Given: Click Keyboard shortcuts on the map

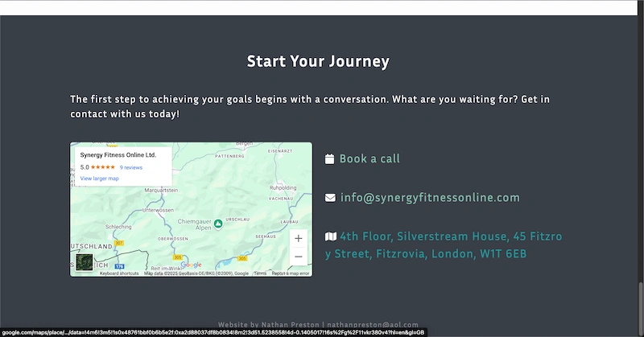Looking at the screenshot, I should click(119, 273).
